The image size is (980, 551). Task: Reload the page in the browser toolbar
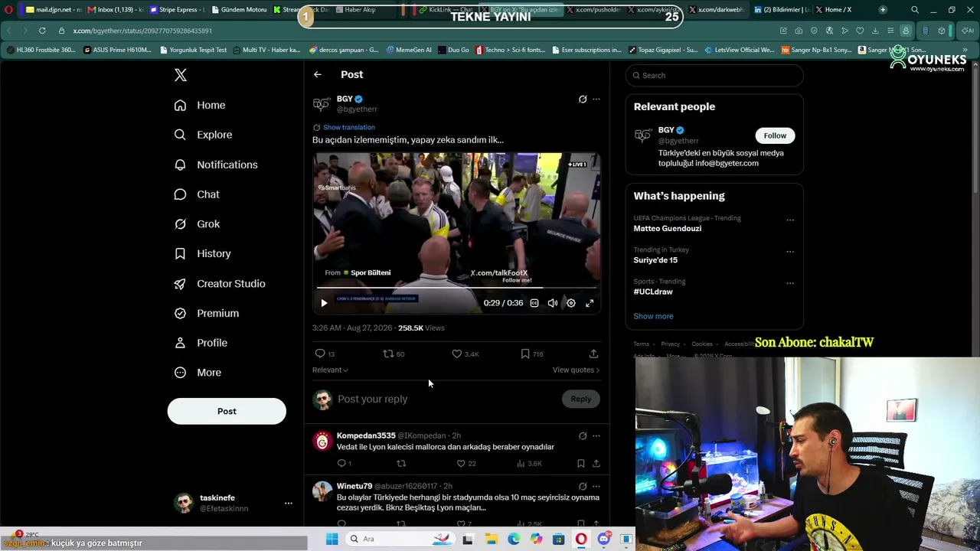(x=42, y=31)
